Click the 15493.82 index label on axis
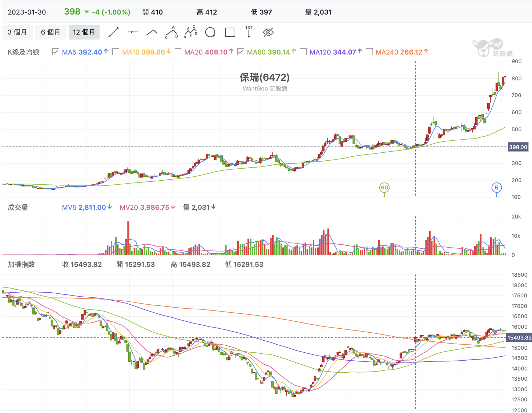Viewport: 532px width, 413px height. (519, 338)
